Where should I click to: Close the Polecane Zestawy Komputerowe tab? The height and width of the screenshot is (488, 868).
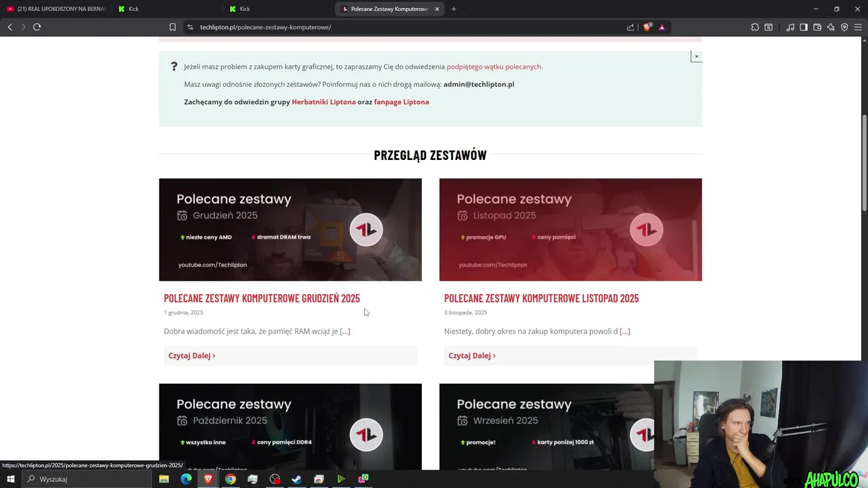coord(437,9)
